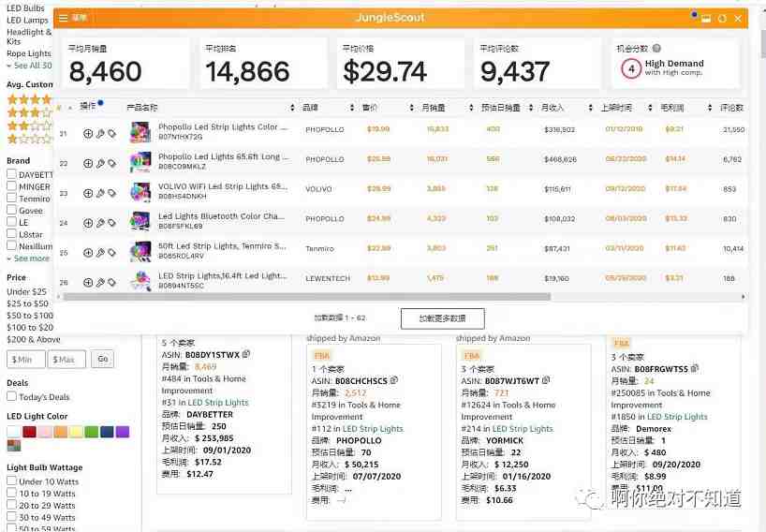Check the Tenmiro brand checkbox
This screenshot has height=532, width=766.
pos(12,198)
